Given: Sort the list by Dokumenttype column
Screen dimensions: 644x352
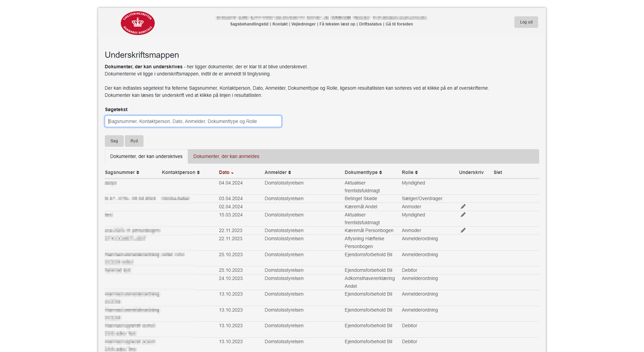Looking at the screenshot, I should (x=363, y=172).
